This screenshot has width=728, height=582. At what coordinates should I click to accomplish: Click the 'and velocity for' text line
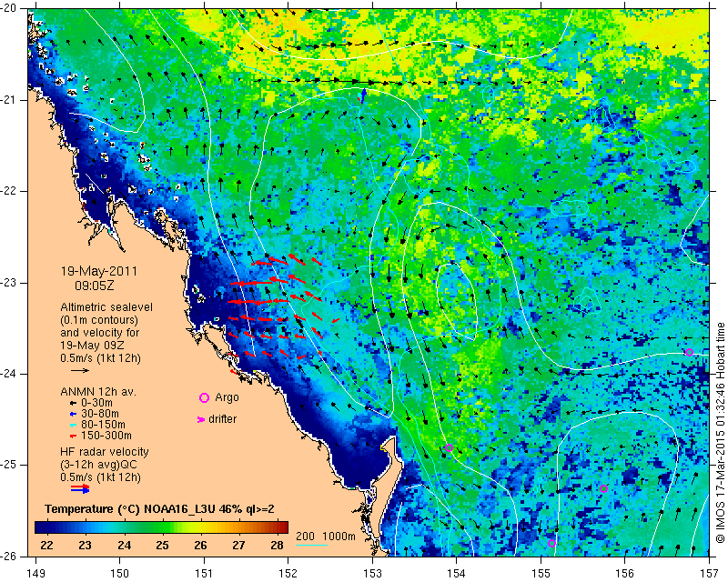pos(100,333)
